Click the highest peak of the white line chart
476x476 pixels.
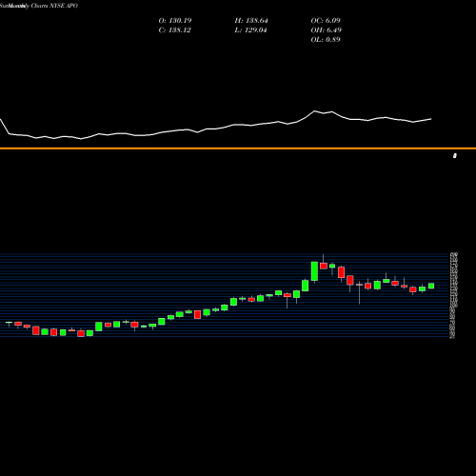(315, 111)
